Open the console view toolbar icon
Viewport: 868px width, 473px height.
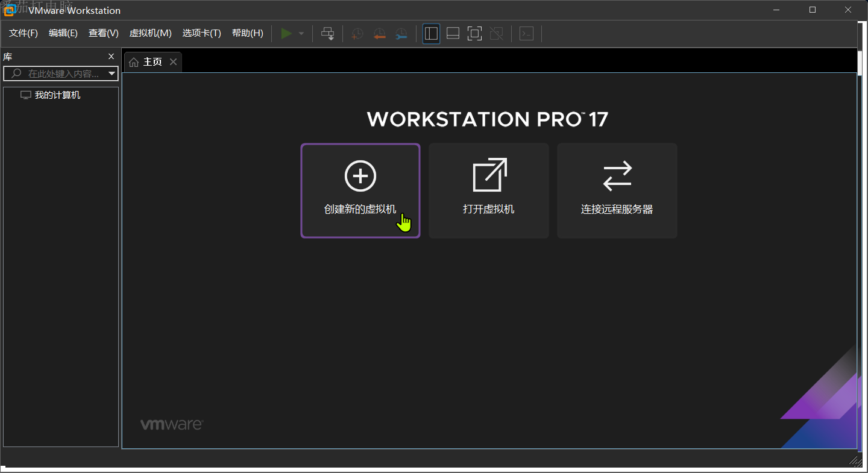point(526,34)
